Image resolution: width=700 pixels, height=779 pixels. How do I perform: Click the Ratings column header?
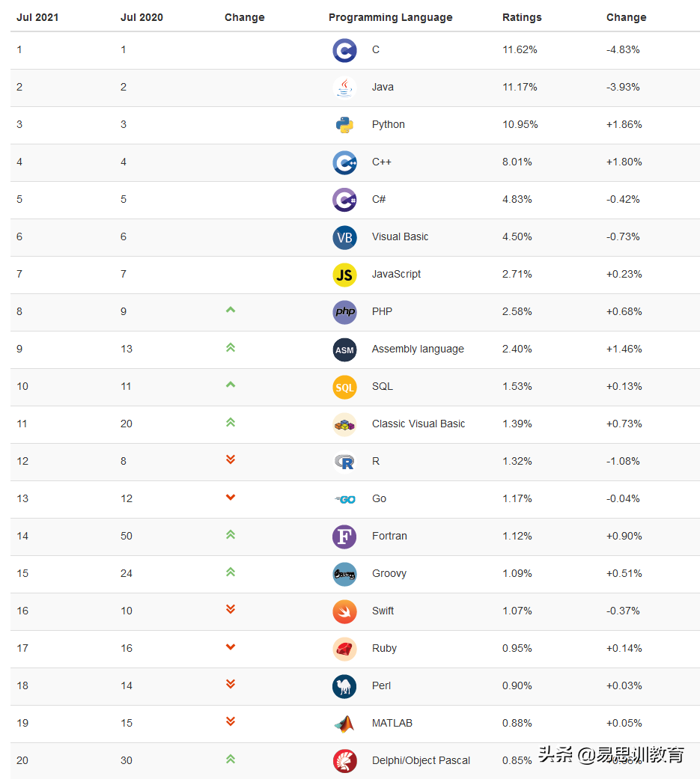pyautogui.click(x=522, y=17)
